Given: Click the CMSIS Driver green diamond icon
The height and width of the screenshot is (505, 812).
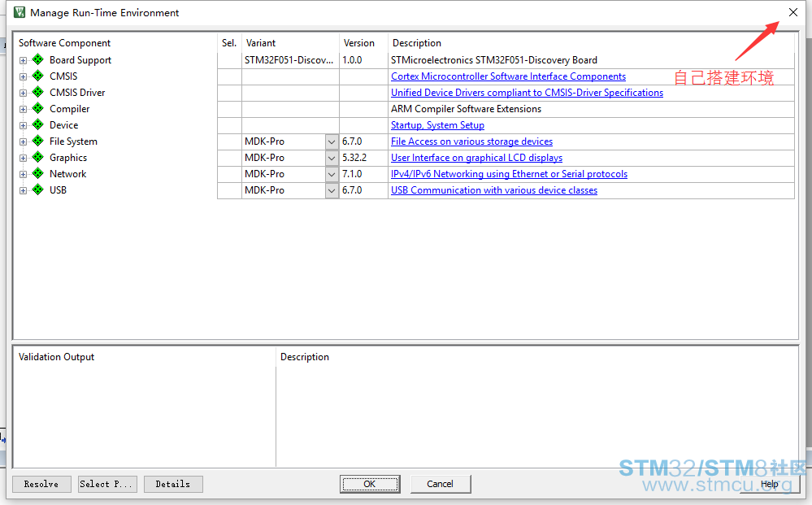Looking at the screenshot, I should point(38,92).
